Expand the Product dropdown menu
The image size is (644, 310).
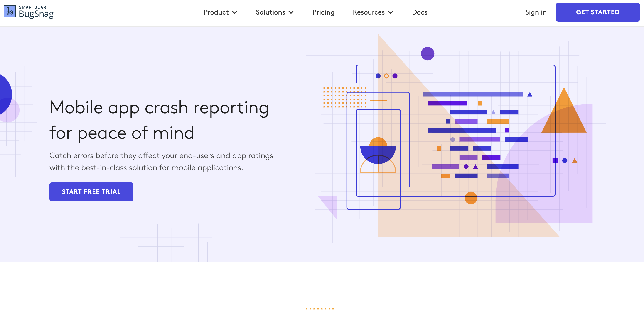tap(220, 12)
